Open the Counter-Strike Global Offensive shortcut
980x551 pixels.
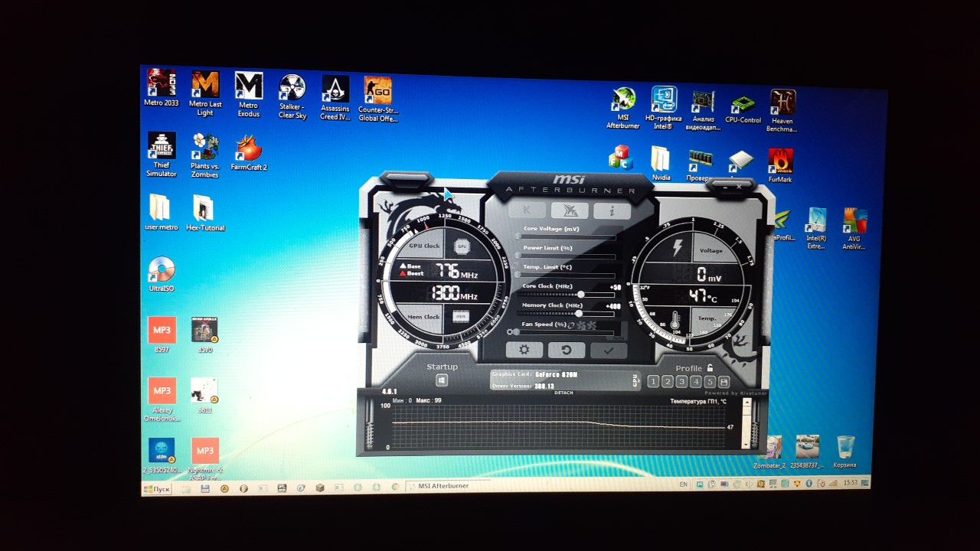378,99
